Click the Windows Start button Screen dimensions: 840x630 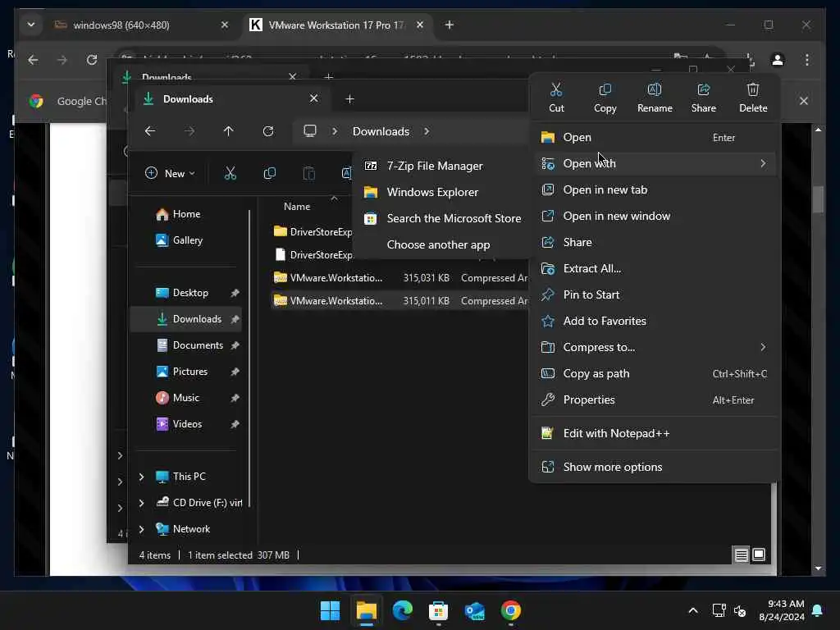[330, 610]
